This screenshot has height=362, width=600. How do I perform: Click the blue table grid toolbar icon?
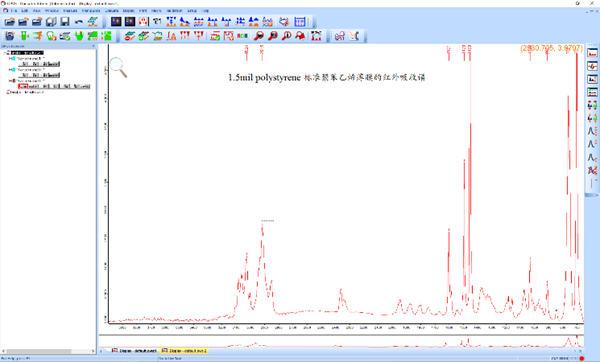tap(300, 21)
